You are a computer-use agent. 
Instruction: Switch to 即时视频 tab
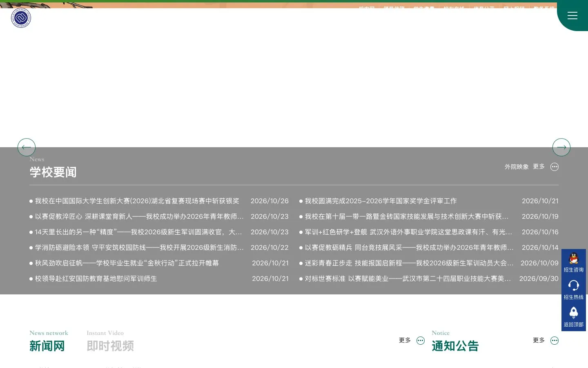tap(110, 346)
